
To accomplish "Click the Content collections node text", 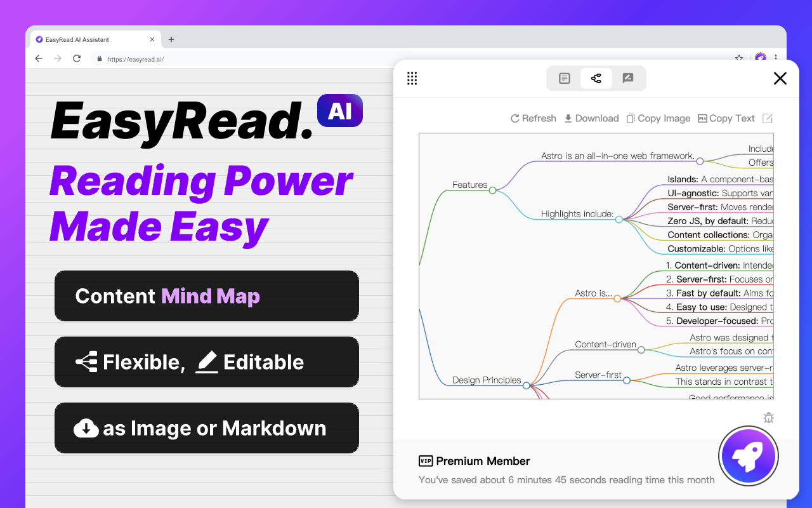I will click(720, 235).
